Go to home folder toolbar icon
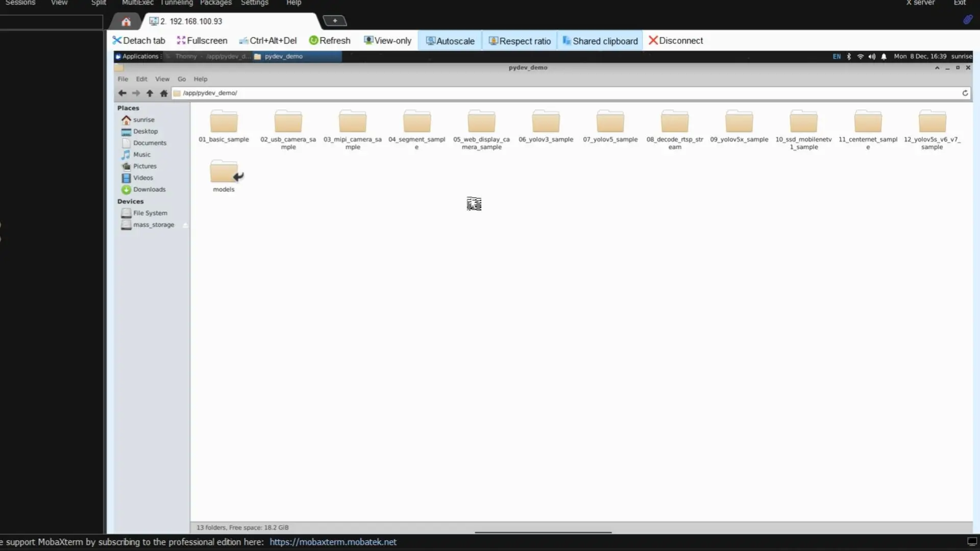 (x=163, y=93)
